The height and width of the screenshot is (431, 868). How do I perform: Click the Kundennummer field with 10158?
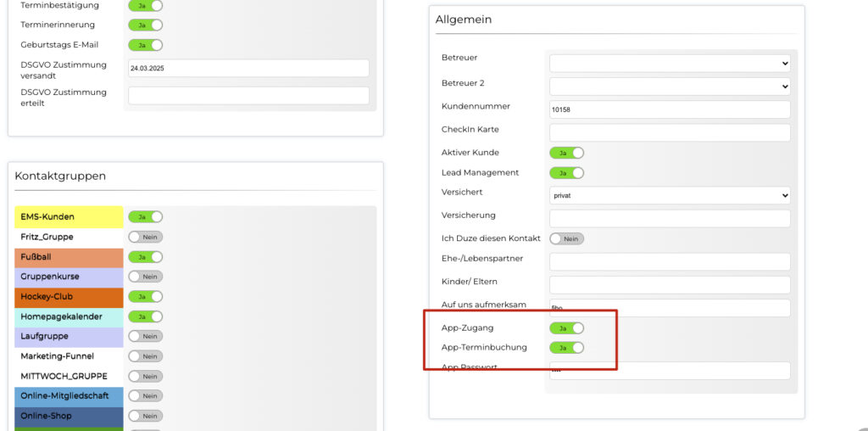pos(670,109)
